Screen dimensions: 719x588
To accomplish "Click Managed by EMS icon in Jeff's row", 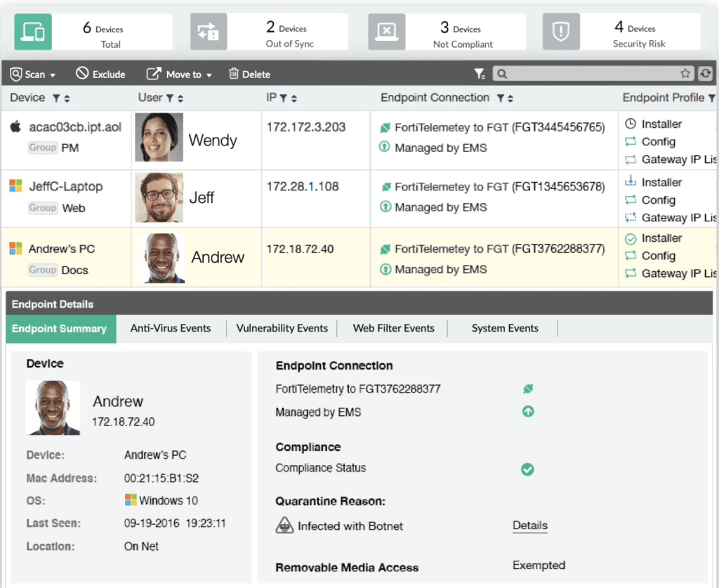I will click(385, 207).
